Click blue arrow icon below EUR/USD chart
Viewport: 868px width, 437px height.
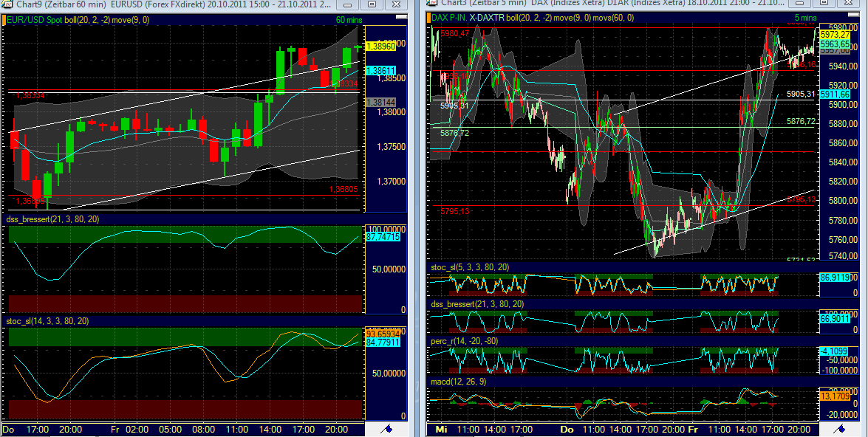[x=386, y=429]
